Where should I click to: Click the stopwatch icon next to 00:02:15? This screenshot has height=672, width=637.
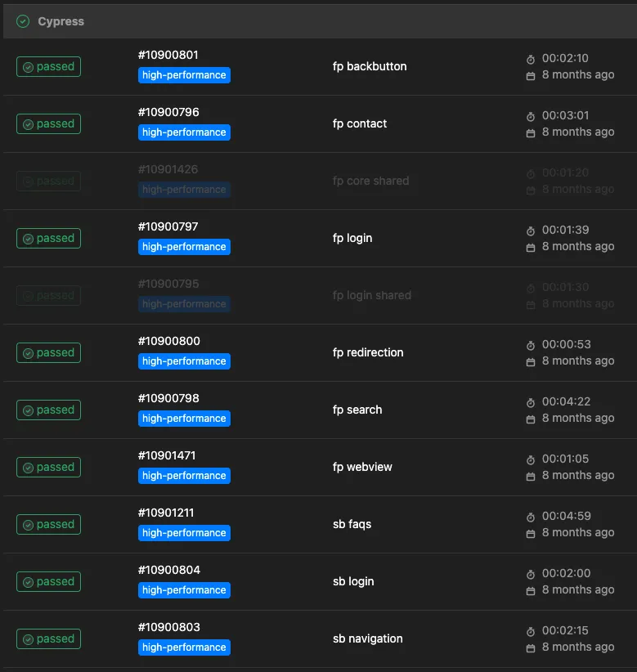coord(531,631)
